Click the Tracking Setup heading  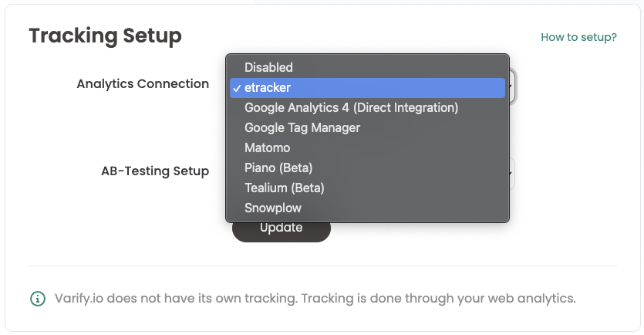click(x=105, y=36)
